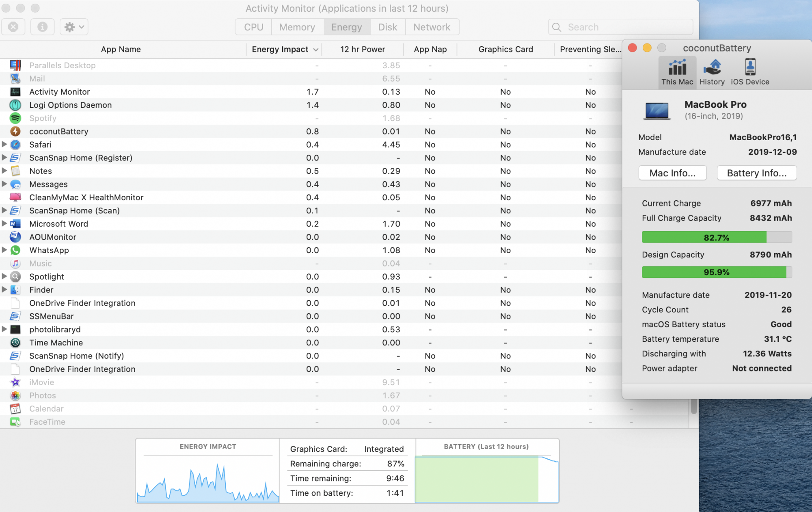Sort by Graphics Card column header
The width and height of the screenshot is (812, 512).
505,49
